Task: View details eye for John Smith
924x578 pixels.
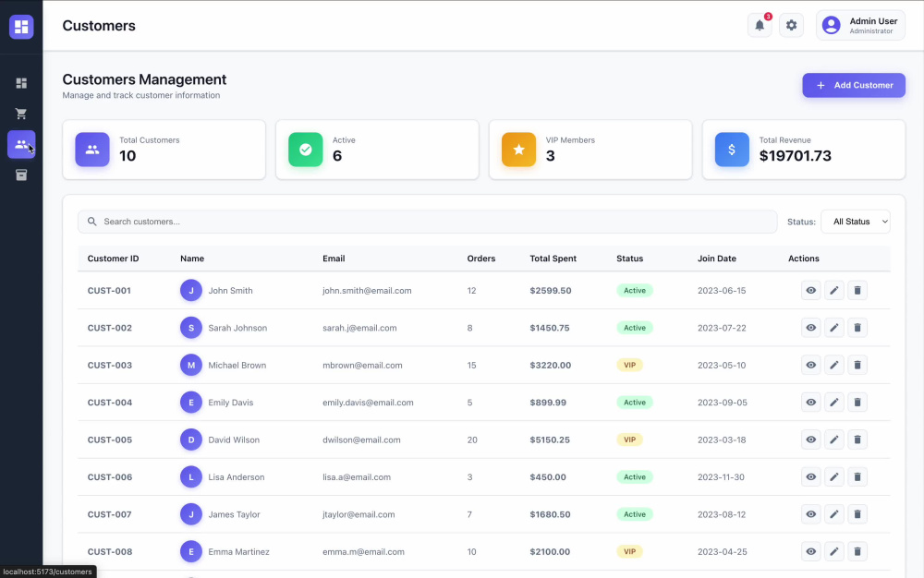Action: [x=811, y=290]
